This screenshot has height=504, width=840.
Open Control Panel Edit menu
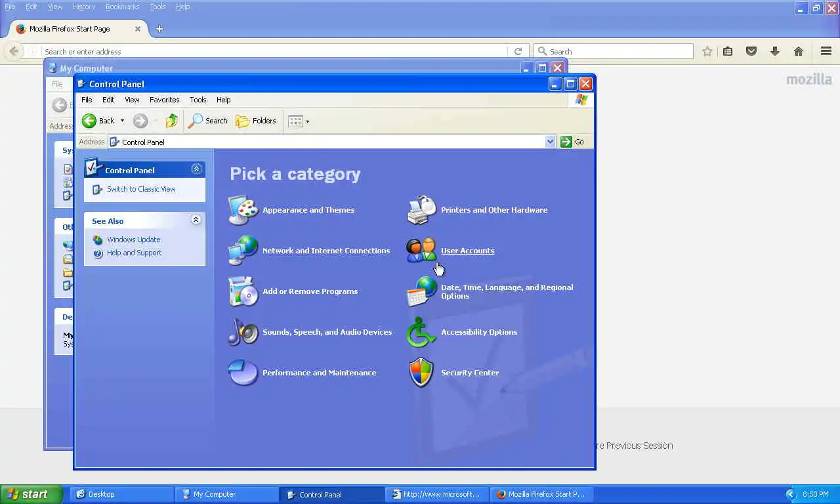[x=108, y=100]
